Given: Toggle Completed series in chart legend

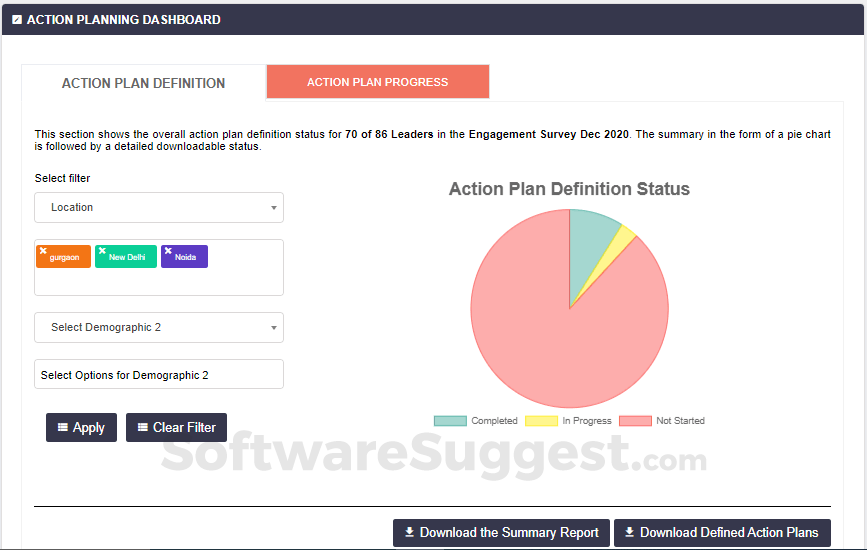Looking at the screenshot, I should pos(450,421).
